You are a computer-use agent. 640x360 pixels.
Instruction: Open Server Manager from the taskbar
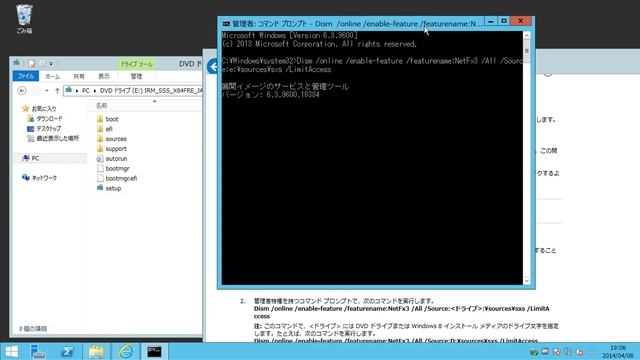point(38,351)
